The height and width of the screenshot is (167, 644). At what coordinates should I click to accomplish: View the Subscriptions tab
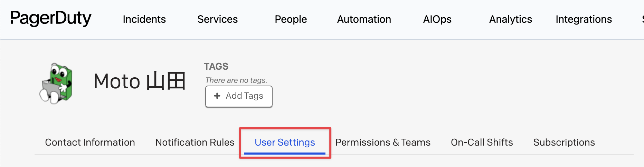point(564,143)
